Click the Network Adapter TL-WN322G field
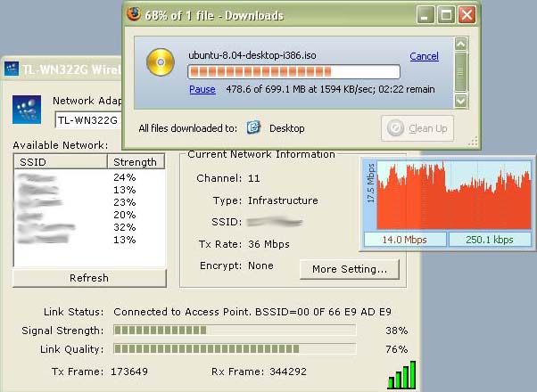 [88, 120]
